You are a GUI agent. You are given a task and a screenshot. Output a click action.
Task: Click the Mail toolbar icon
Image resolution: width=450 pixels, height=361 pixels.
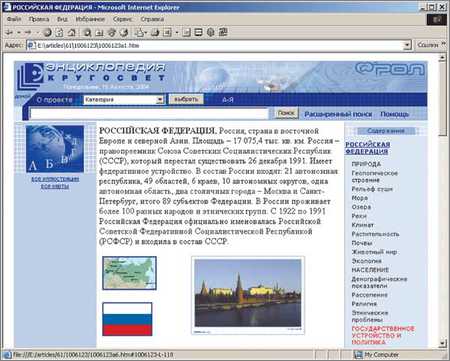click(x=140, y=32)
